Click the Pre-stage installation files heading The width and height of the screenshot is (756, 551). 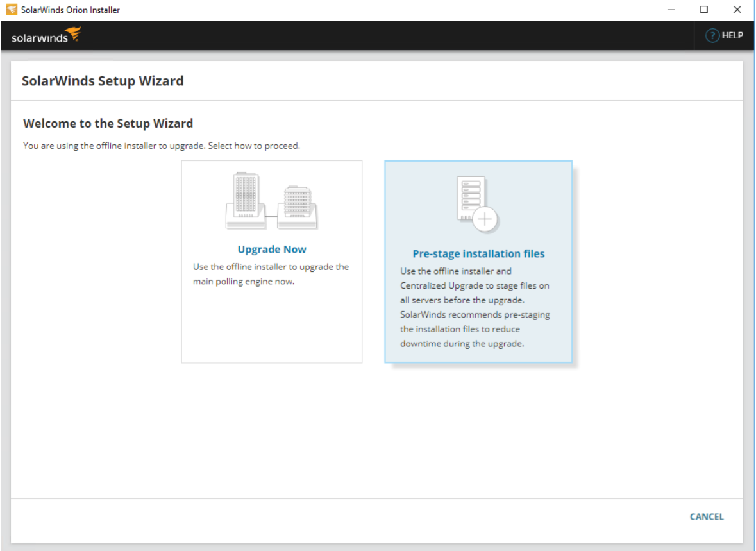(478, 254)
